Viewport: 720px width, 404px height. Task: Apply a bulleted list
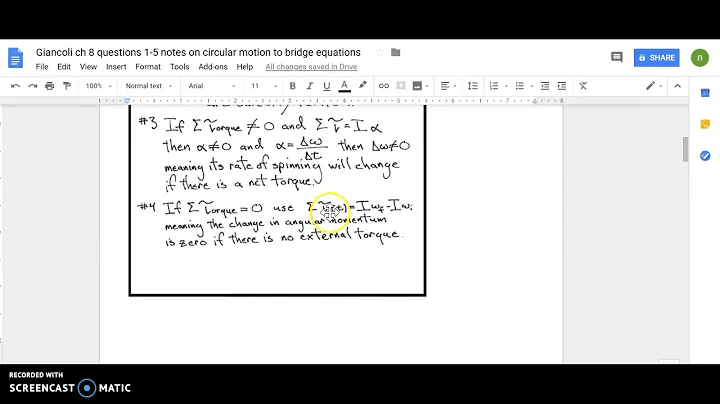pyautogui.click(x=519, y=86)
